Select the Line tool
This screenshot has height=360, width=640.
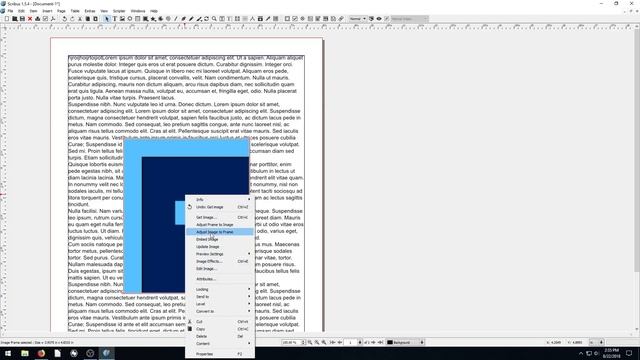click(x=176, y=19)
